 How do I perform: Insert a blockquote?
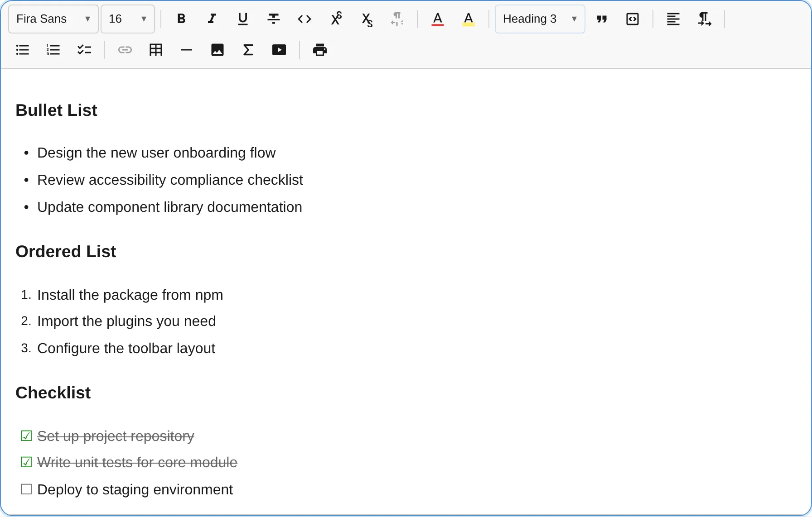pyautogui.click(x=602, y=19)
